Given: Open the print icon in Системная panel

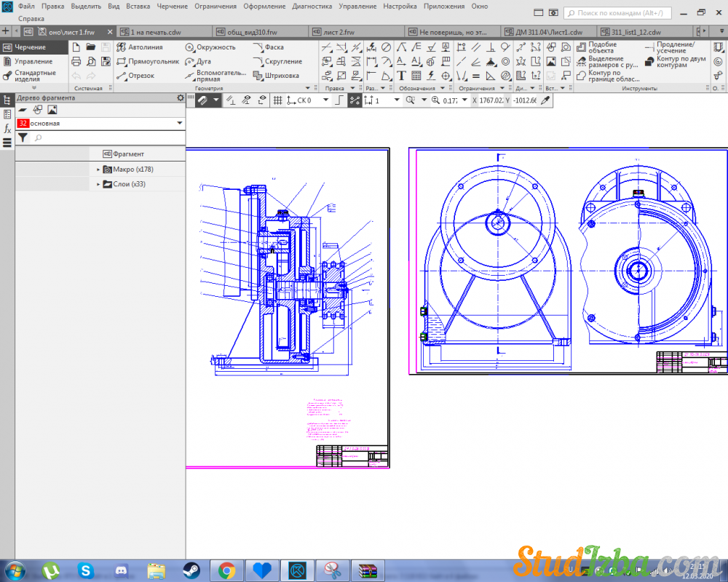Looking at the screenshot, I should 76,62.
